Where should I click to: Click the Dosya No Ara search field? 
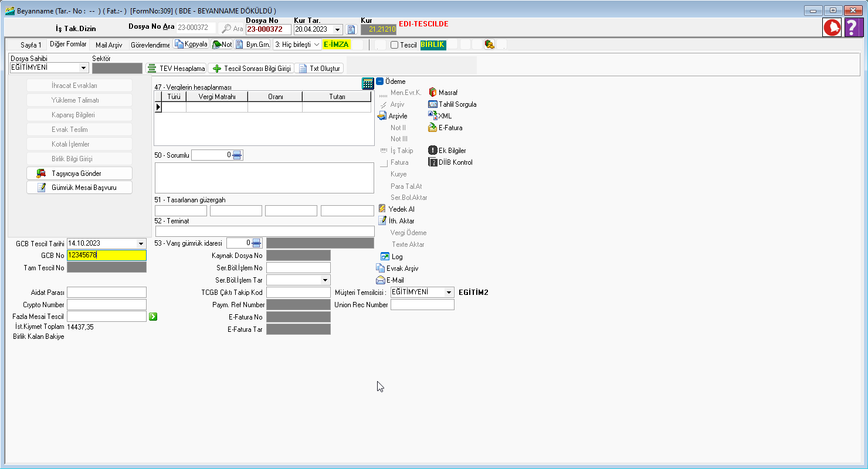tap(196, 28)
